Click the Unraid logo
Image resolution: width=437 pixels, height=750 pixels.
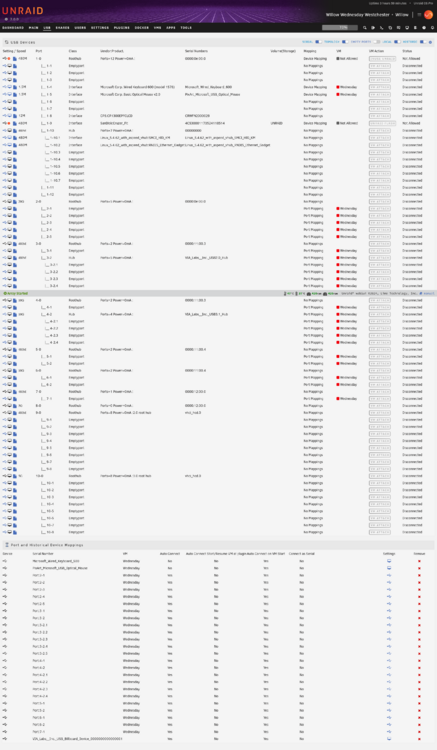coord(22,11)
